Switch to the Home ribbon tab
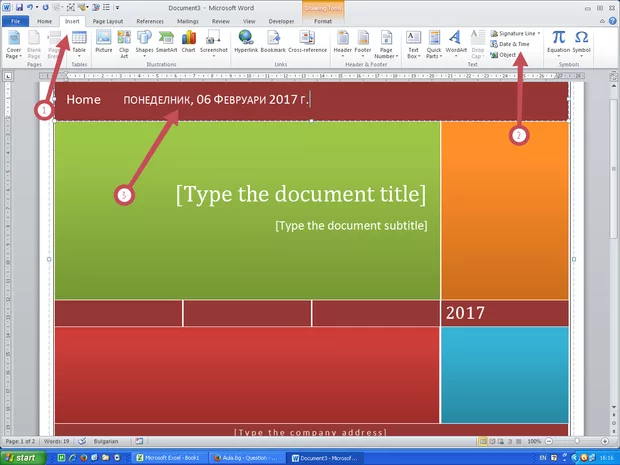This screenshot has width=620, height=465. tap(44, 21)
